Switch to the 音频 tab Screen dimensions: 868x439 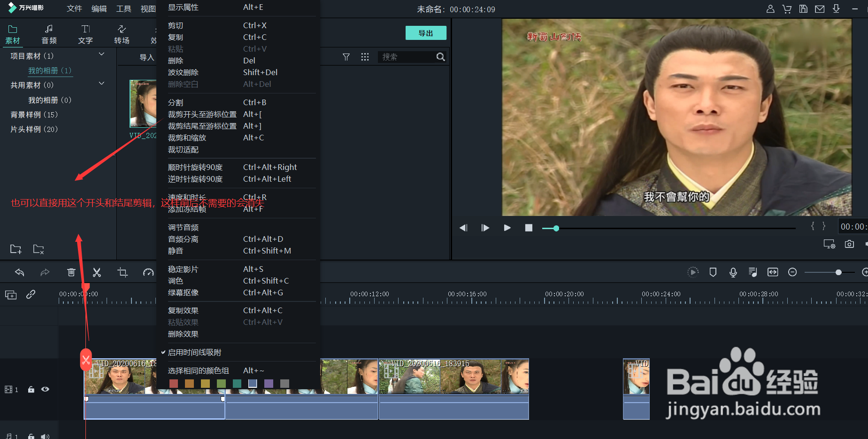pyautogui.click(x=49, y=35)
